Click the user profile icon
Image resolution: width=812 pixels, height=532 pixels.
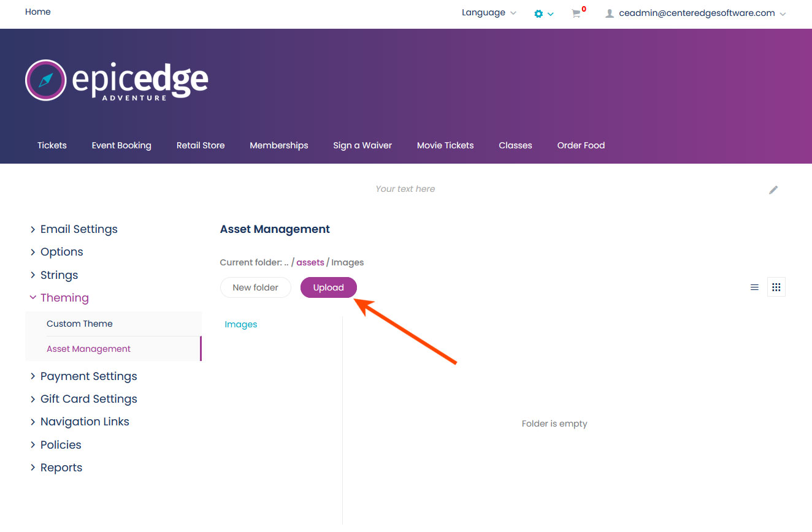(x=610, y=13)
